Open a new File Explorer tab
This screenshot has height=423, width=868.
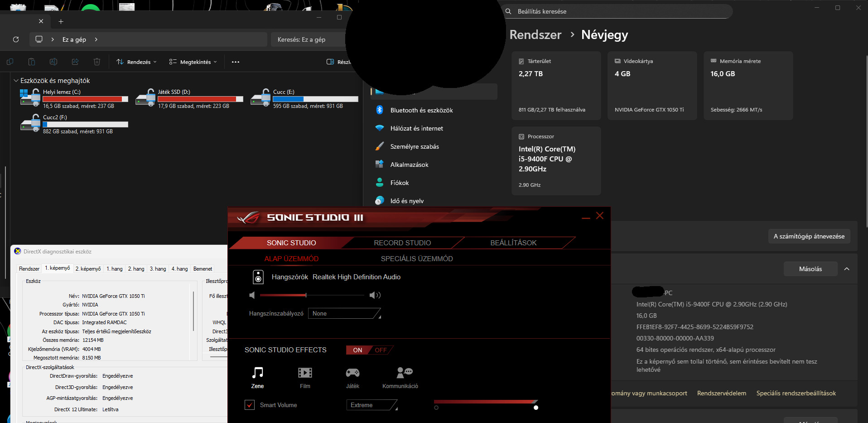point(61,21)
